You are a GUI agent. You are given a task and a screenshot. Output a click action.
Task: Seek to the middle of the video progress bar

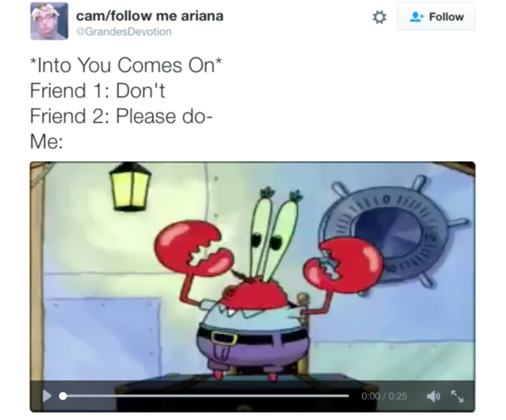coord(206,395)
